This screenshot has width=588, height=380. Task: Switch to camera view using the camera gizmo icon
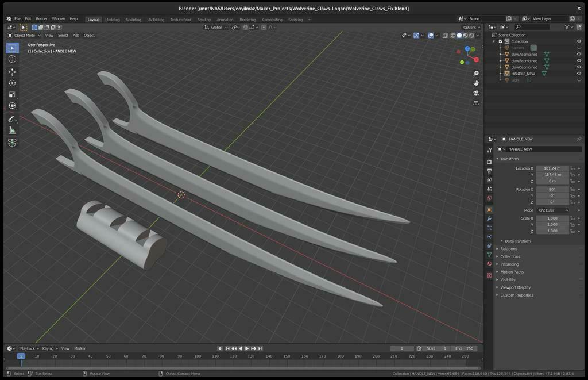tap(476, 93)
